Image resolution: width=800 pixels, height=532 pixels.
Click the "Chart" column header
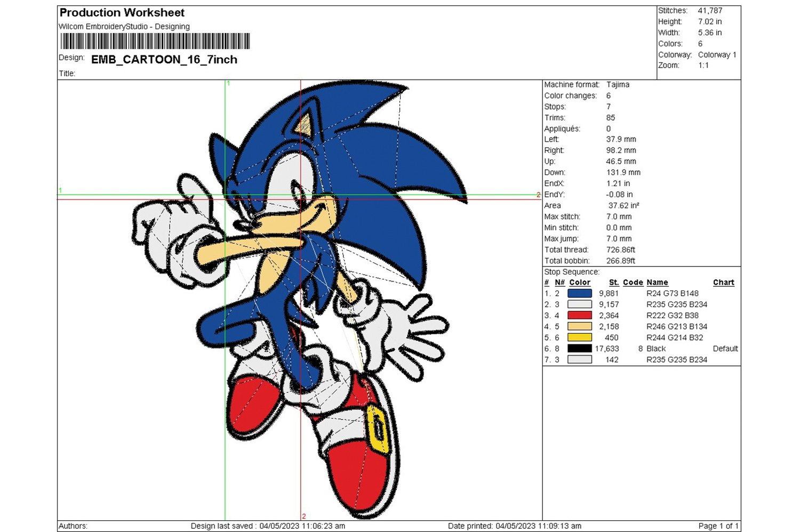[724, 283]
